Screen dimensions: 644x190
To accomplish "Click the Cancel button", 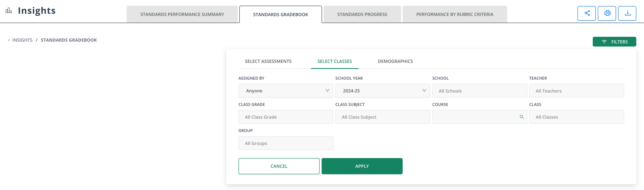I will click(x=279, y=166).
